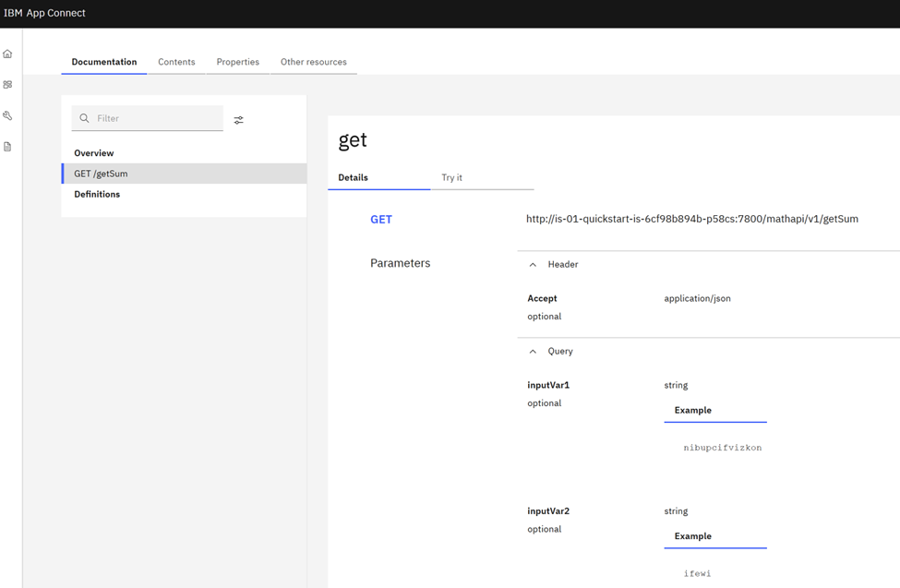Viewport: 900px width, 588px height.
Task: Click the example value ifewi
Action: tap(698, 573)
